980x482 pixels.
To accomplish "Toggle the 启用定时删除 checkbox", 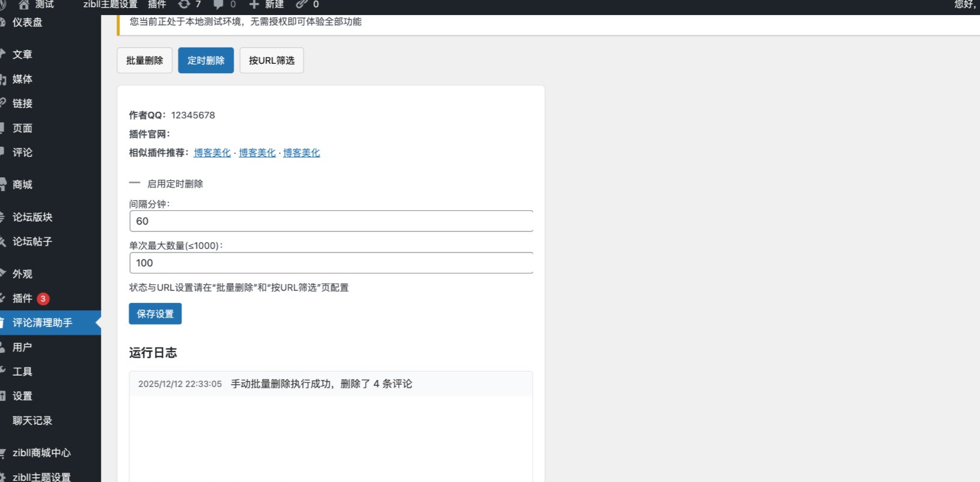I will tap(135, 183).
